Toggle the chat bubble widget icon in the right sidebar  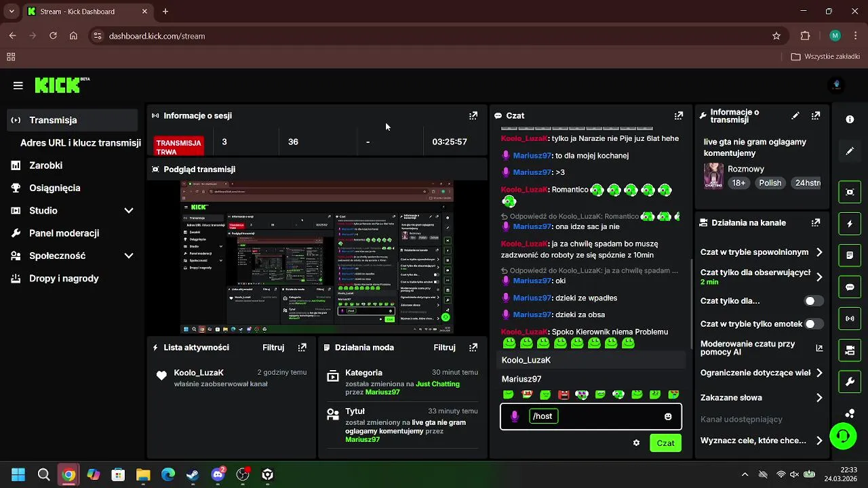(x=850, y=287)
